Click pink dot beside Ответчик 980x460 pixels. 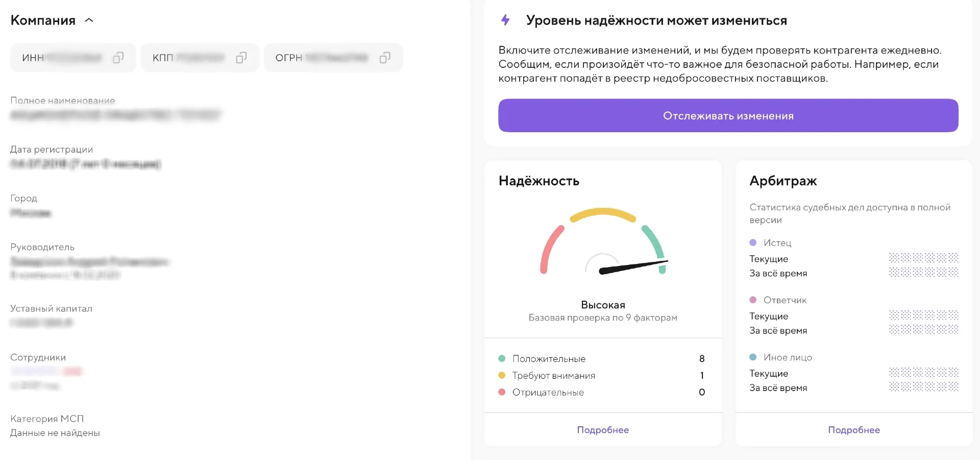[753, 300]
